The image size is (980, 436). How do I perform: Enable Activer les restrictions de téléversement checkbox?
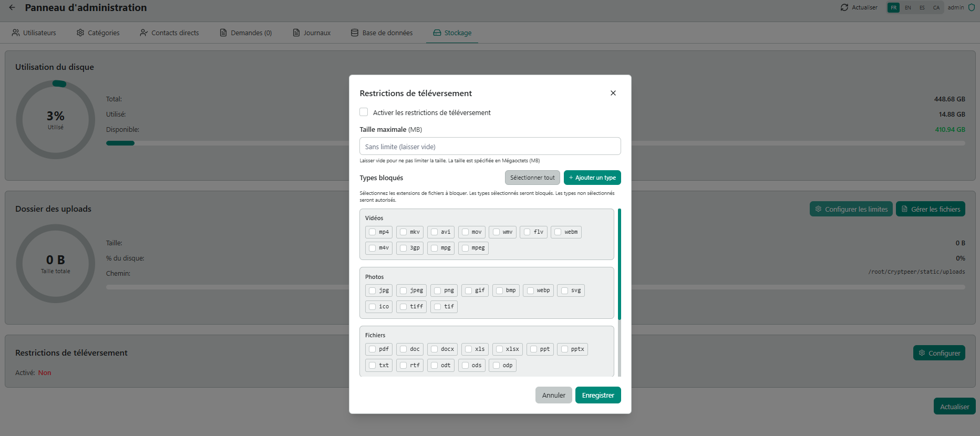click(x=364, y=112)
